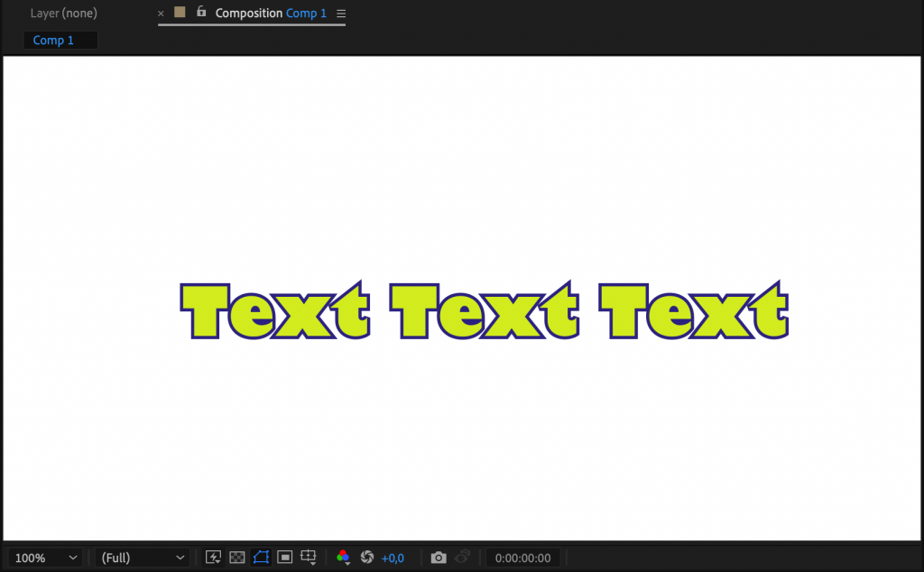Take a snapshot with the camera icon
Viewport: 924px width, 572px height.
coord(439,557)
